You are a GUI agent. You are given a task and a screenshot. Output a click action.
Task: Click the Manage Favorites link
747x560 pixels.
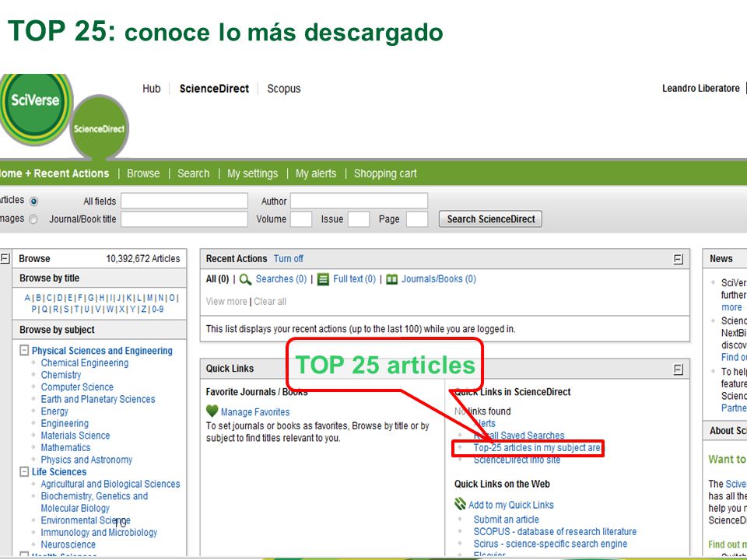coord(255,412)
